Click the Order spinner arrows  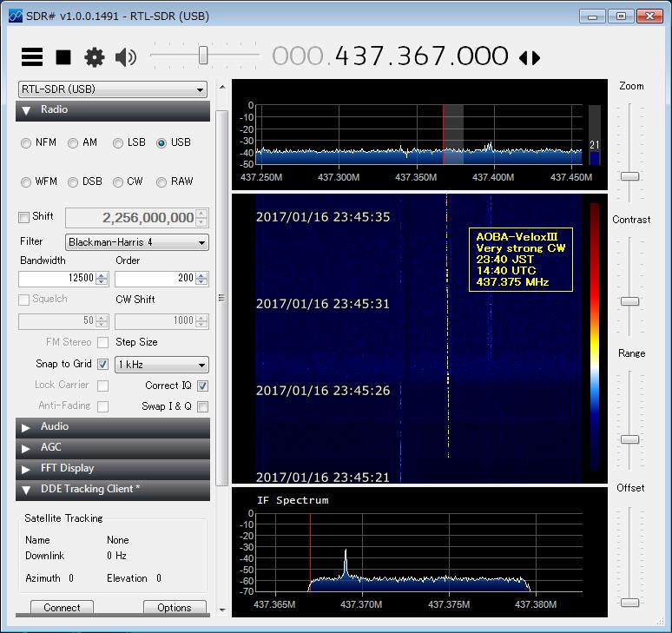[x=201, y=279]
